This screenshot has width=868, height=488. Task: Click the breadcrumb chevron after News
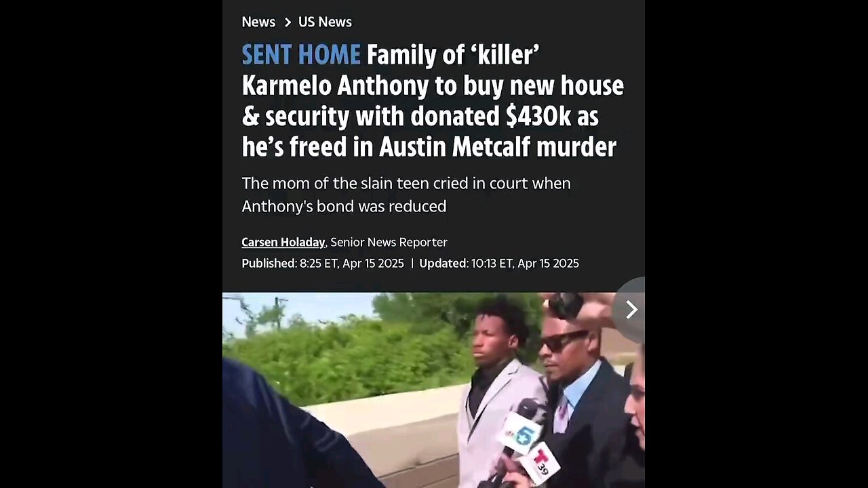click(x=288, y=22)
